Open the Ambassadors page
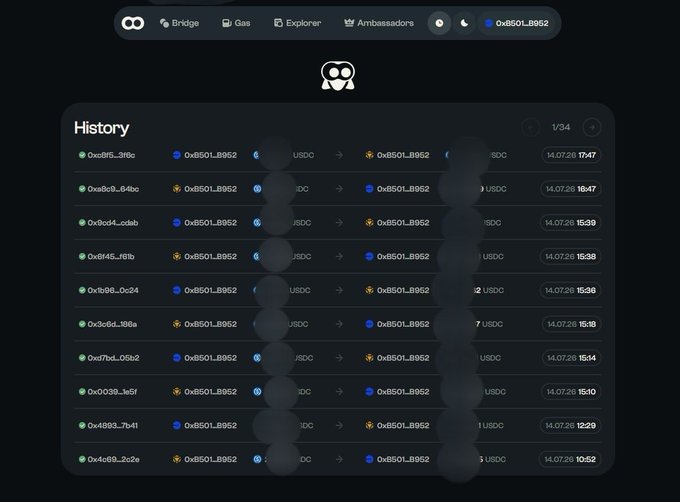Image resolution: width=680 pixels, height=502 pixels. click(x=379, y=23)
